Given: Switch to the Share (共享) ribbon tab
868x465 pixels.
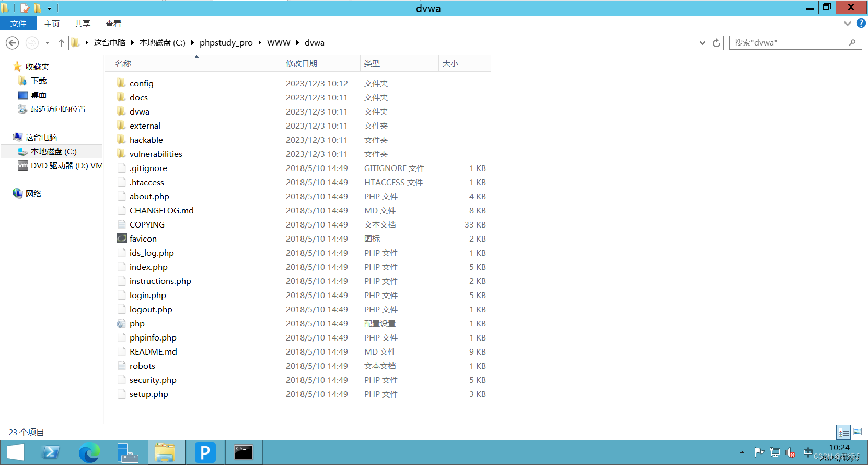Looking at the screenshot, I should (83, 24).
